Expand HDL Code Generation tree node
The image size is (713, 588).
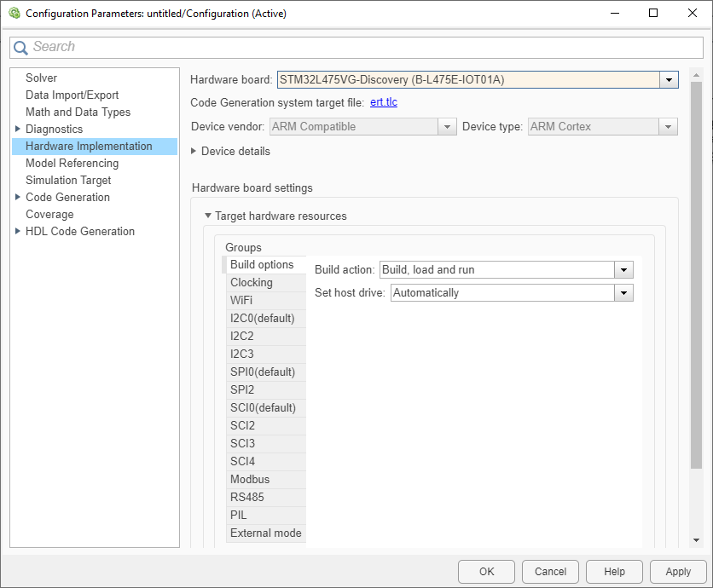tap(18, 231)
